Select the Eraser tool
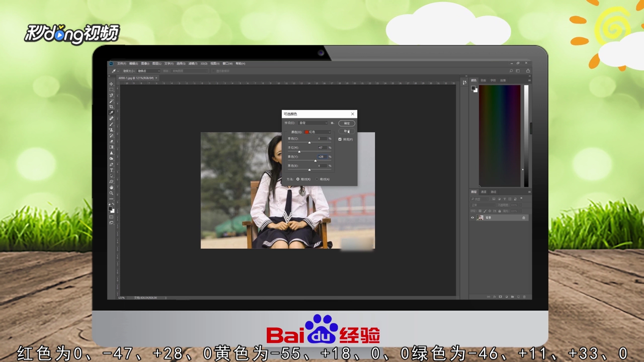 click(x=112, y=141)
